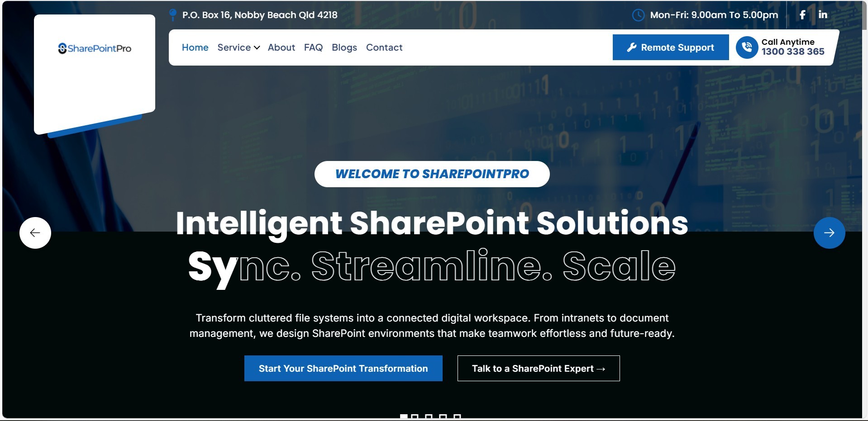Select the fifth slider pagination dot
This screenshot has height=421, width=868.
tap(457, 416)
